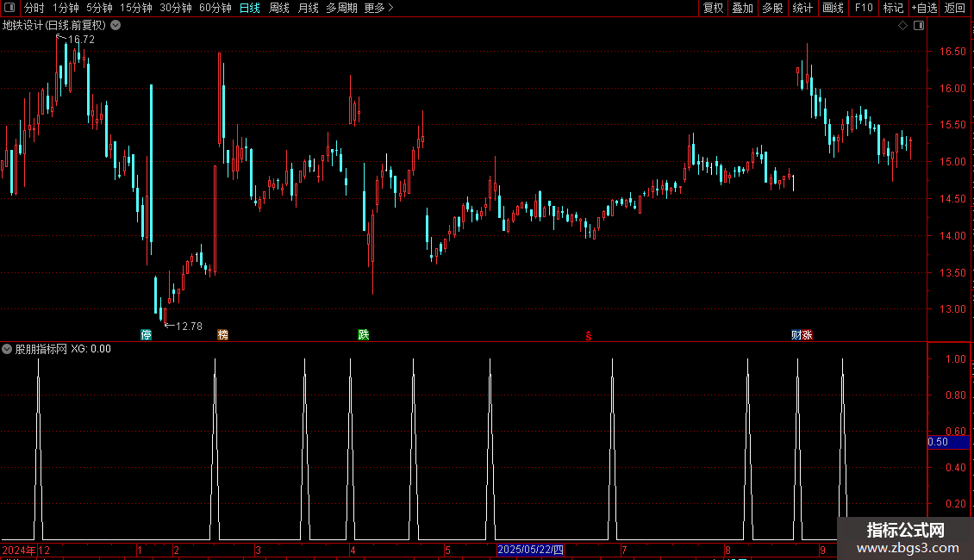Switch to 周线 weekly chart
Image resolution: width=974 pixels, height=560 pixels.
point(279,8)
